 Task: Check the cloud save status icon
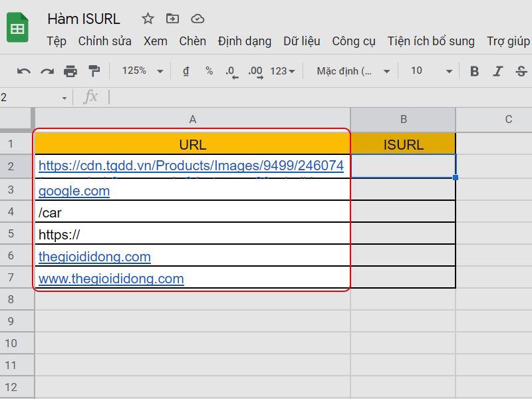197,19
